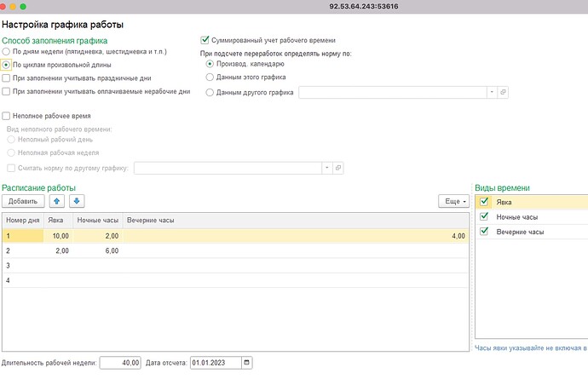Choose Данным другого графика radio option
This screenshot has width=588, height=379.
point(210,92)
